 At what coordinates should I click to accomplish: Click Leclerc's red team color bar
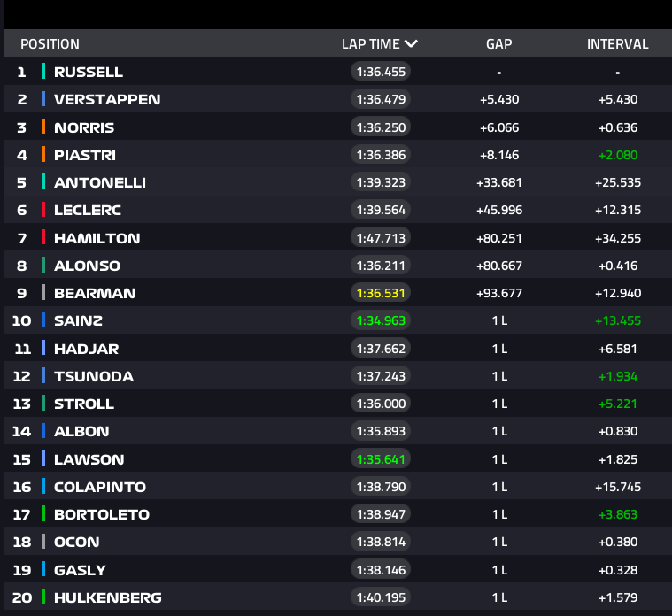click(x=43, y=210)
